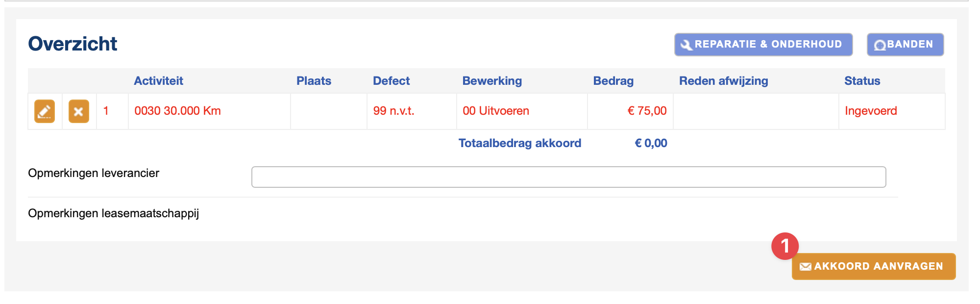Select the Bedrag column header
This screenshot has height=304, width=980.
pos(613,81)
